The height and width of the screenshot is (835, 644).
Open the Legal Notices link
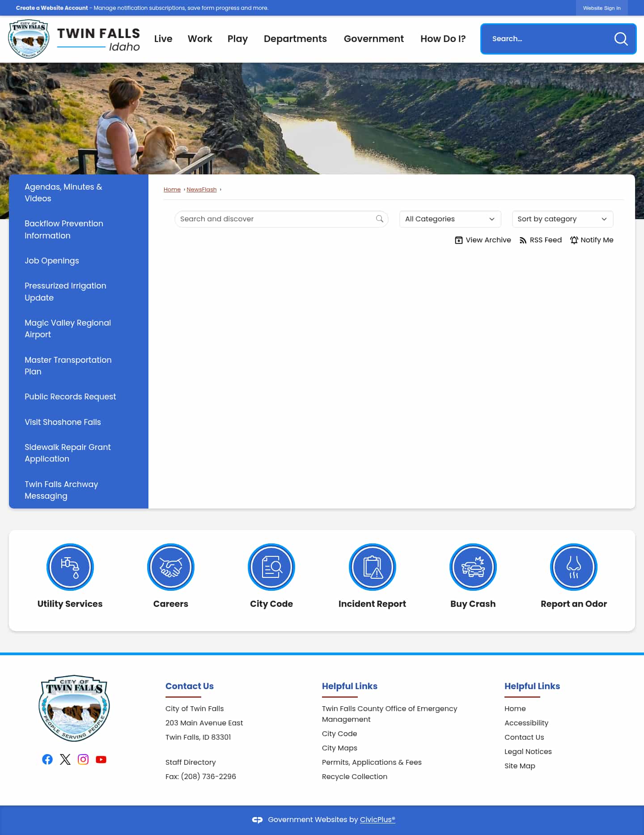point(528,751)
